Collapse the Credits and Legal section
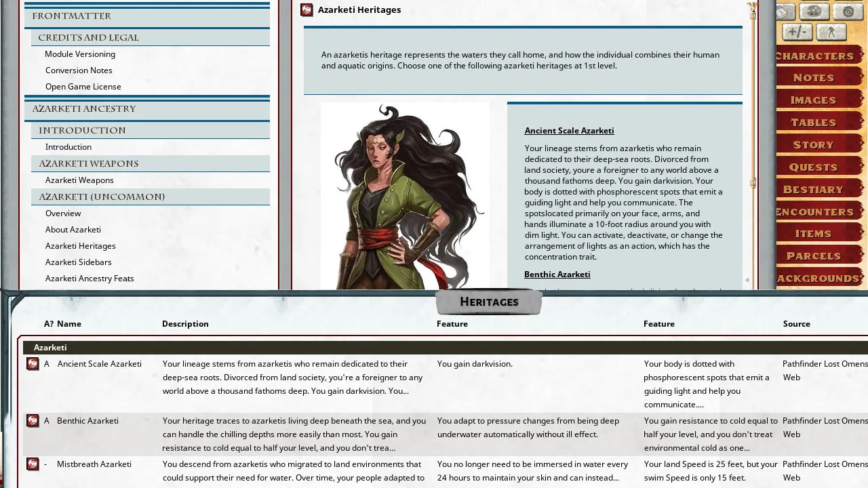This screenshot has height=488, width=868. pyautogui.click(x=151, y=38)
